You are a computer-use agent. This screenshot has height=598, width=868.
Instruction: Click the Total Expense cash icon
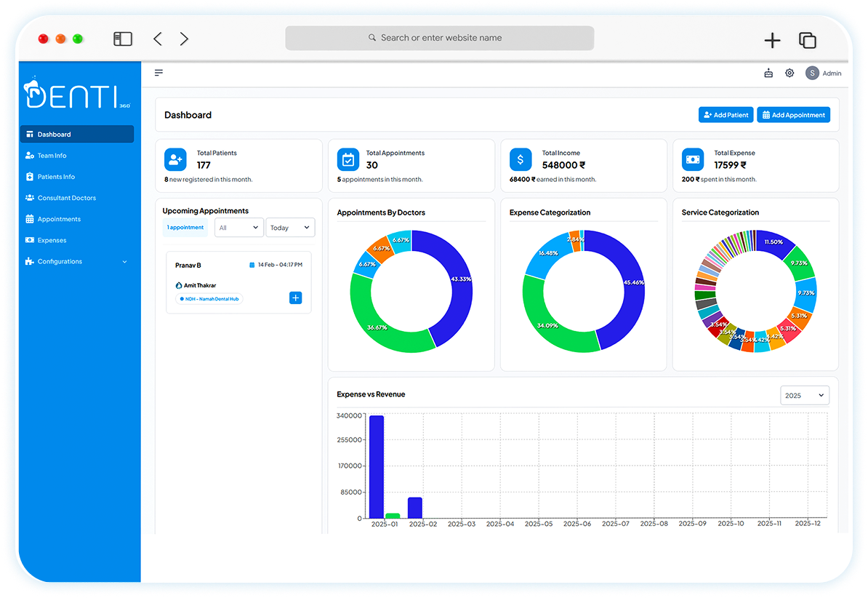click(693, 159)
